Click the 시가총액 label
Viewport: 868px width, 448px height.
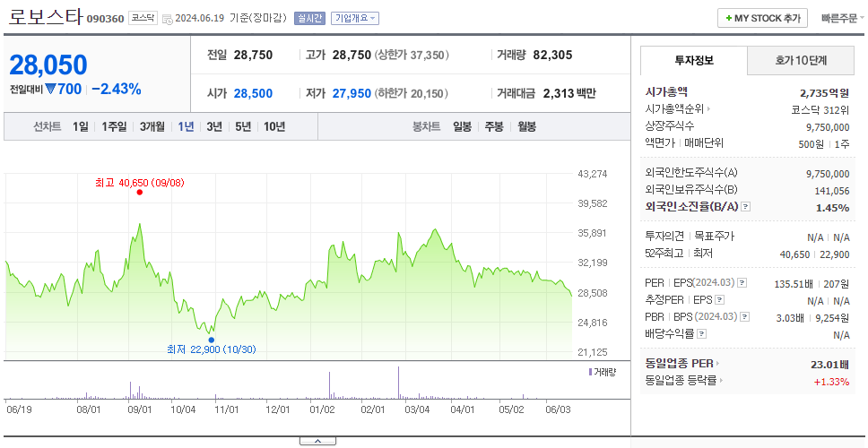(x=666, y=92)
